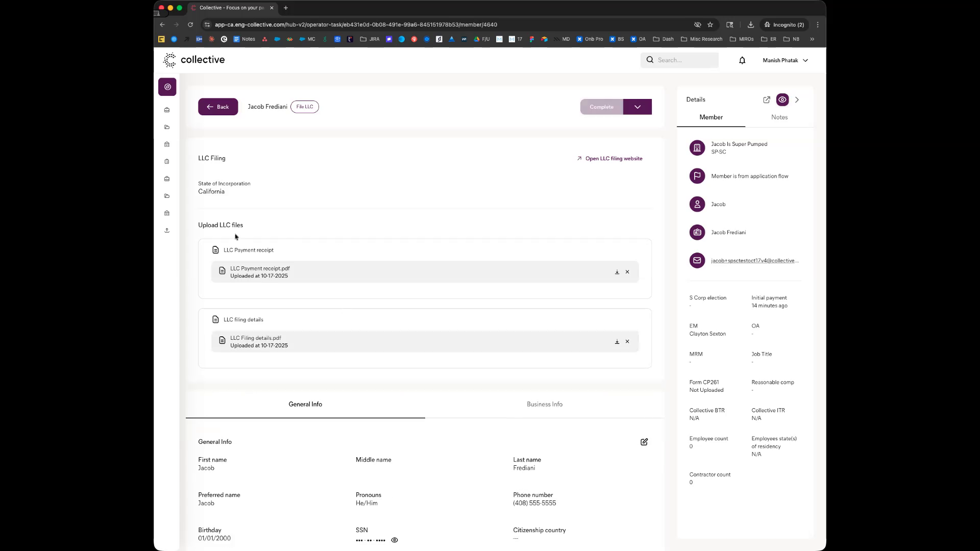
Task: Open the notifications bell
Action: tap(742, 60)
